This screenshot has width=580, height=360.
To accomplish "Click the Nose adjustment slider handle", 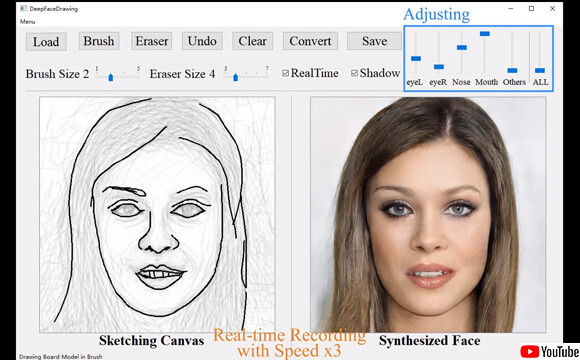I will click(x=462, y=47).
